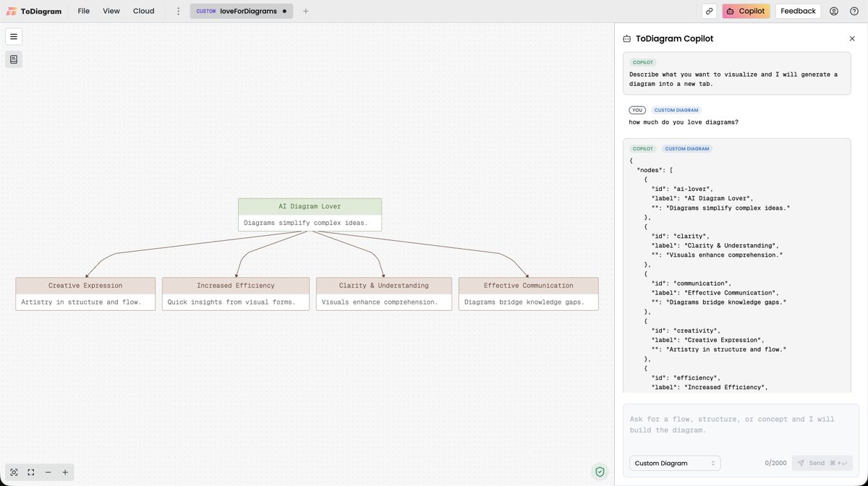The height and width of the screenshot is (486, 868).
Task: Close the ToDiagram Copilot panel
Action: pyautogui.click(x=851, y=38)
